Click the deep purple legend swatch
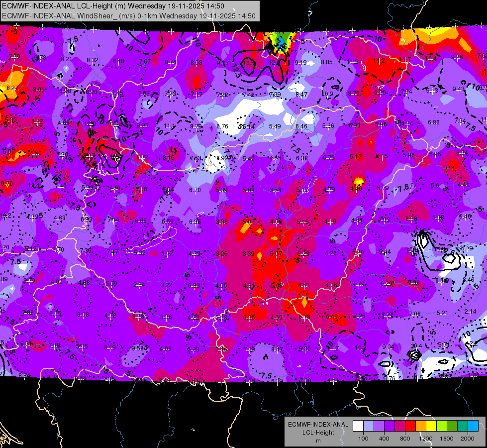Screen dimensions: 487x448 [x=390, y=426]
